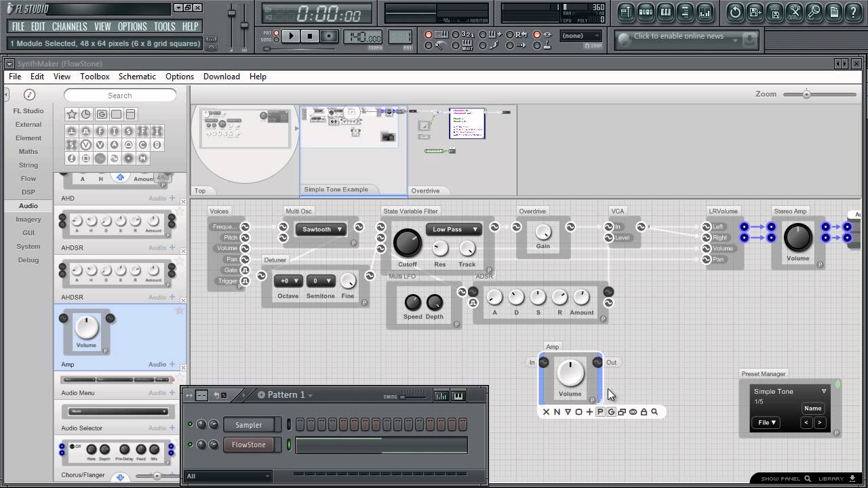Open the question mark help icon
Viewport: 868px width, 488px height.
[854, 12]
